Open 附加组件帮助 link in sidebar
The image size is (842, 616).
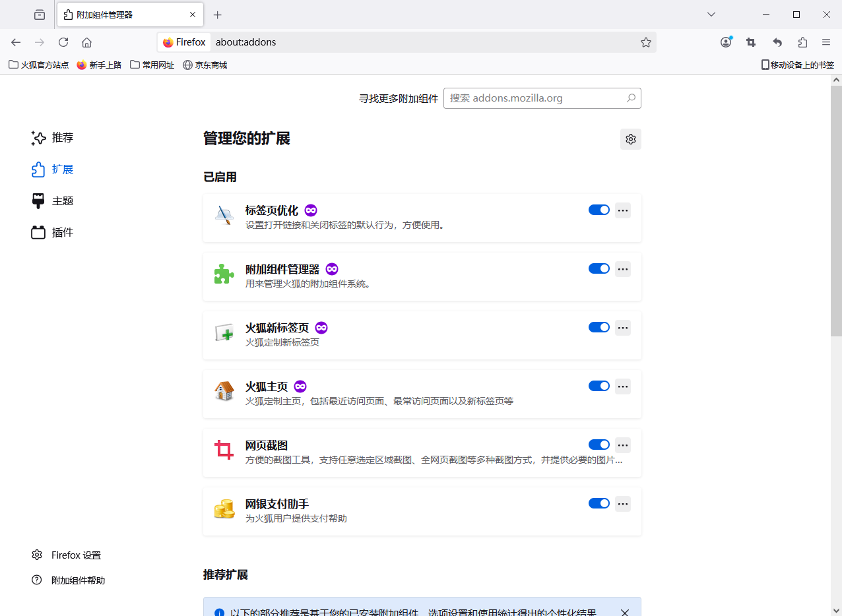coord(69,580)
